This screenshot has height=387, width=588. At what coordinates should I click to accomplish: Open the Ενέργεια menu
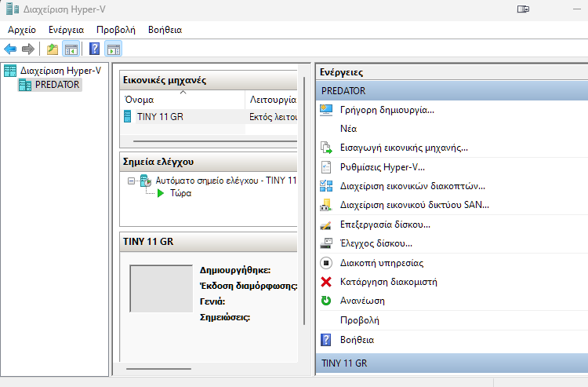tap(67, 30)
